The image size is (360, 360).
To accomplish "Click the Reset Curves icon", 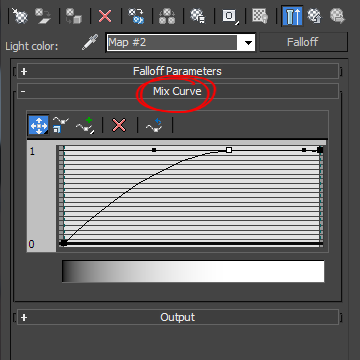I will click(x=154, y=125).
